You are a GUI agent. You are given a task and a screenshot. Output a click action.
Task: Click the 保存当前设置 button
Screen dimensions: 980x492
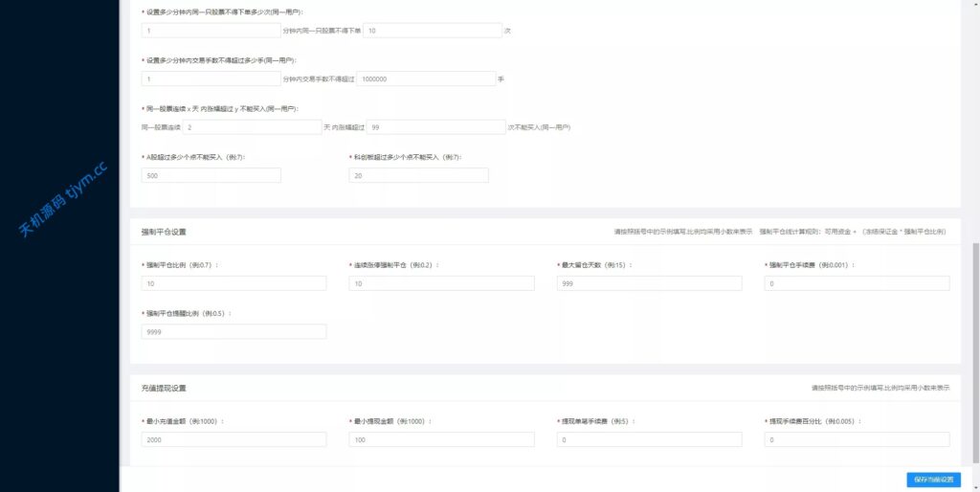click(933, 479)
